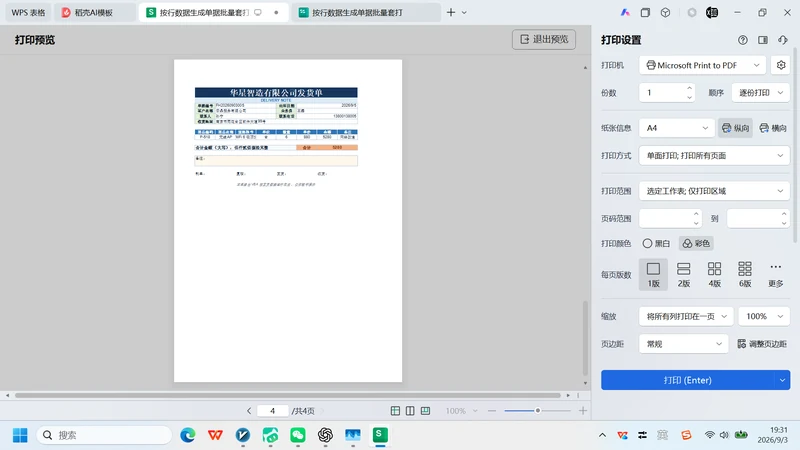The image size is (800, 450).
Task: Open the A4 paper size dropdown
Action: click(x=676, y=128)
